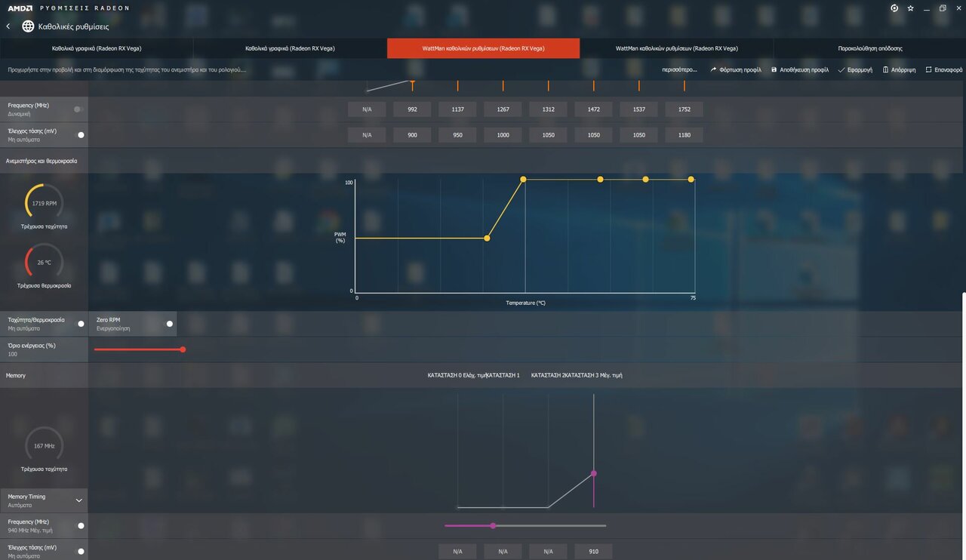
Task: Toggle memory Frequency (MHz) 940 MHz switch
Action: tap(81, 526)
